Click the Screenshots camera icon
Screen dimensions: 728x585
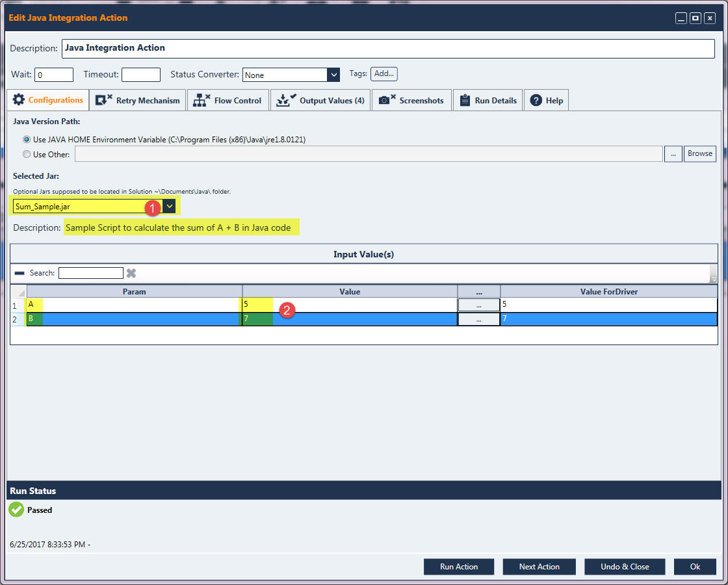(387, 100)
